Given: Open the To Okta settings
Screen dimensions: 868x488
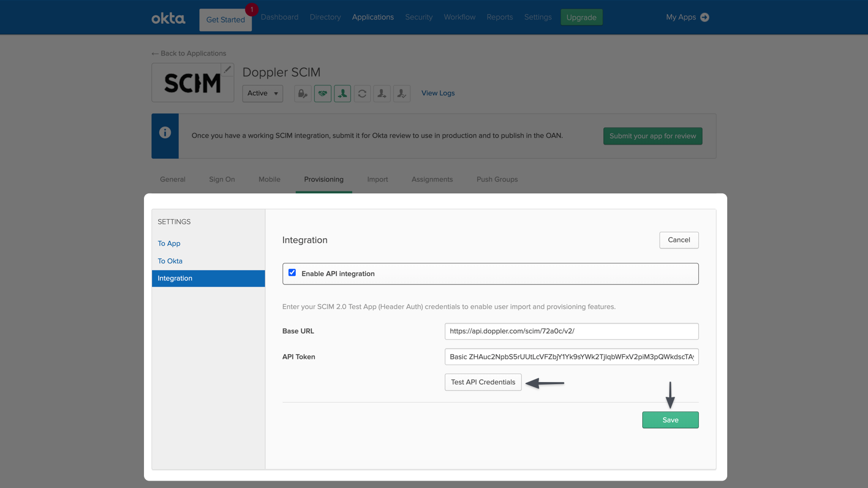Looking at the screenshot, I should (x=170, y=261).
